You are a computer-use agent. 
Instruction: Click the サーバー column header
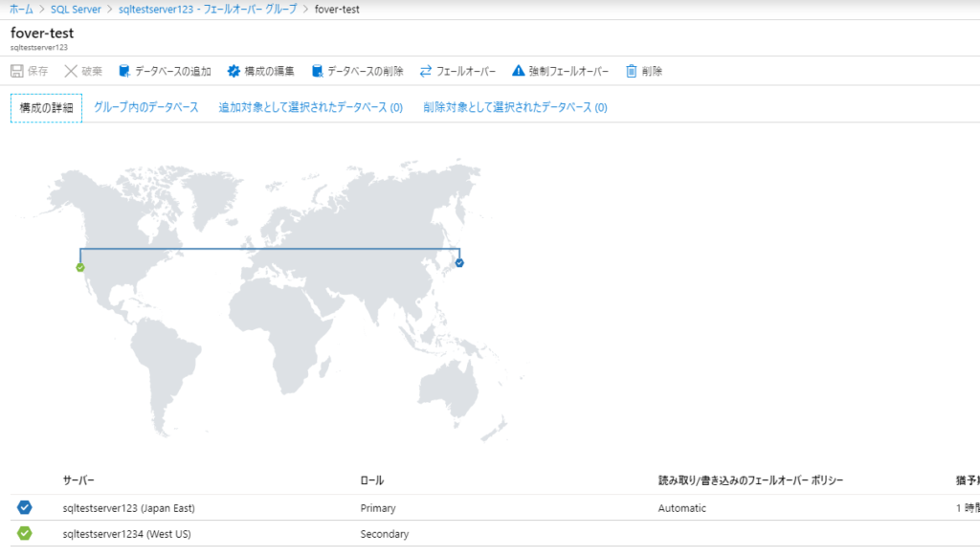[x=78, y=480]
